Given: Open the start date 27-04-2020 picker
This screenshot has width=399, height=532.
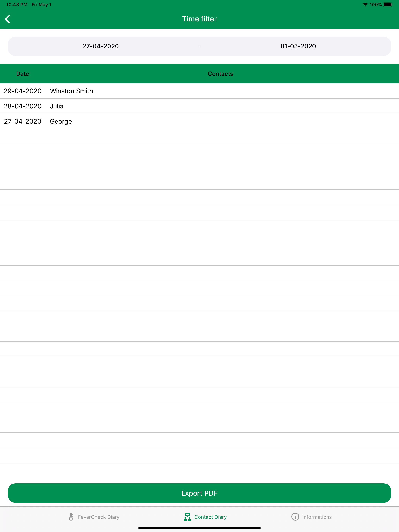Looking at the screenshot, I should [x=101, y=46].
